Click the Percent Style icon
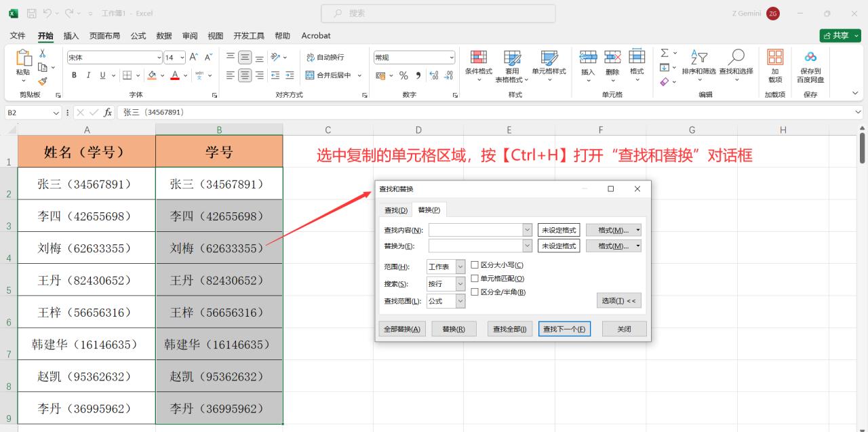 pyautogui.click(x=403, y=75)
